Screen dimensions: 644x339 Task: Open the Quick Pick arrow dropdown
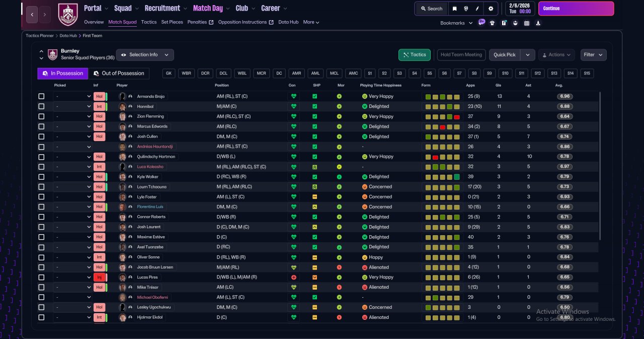coord(528,55)
